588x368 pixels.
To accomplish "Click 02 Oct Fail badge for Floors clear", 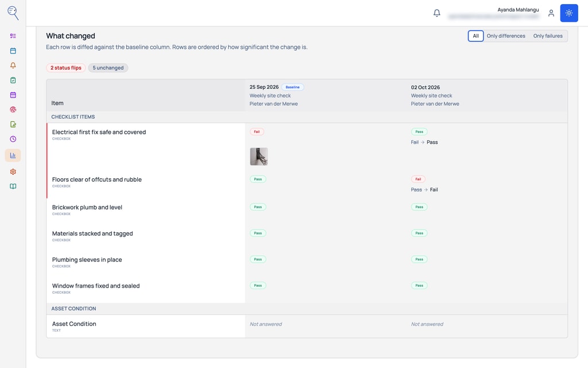I will click(418, 179).
